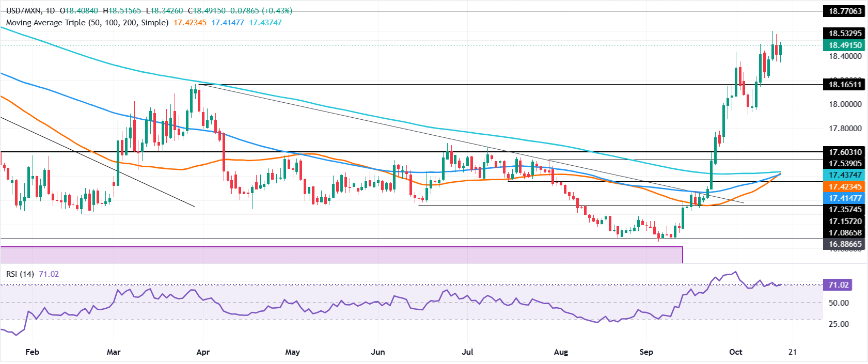The height and width of the screenshot is (364, 868).
Task: Click the cyan 17.43747 MA price tag
Action: [x=845, y=175]
